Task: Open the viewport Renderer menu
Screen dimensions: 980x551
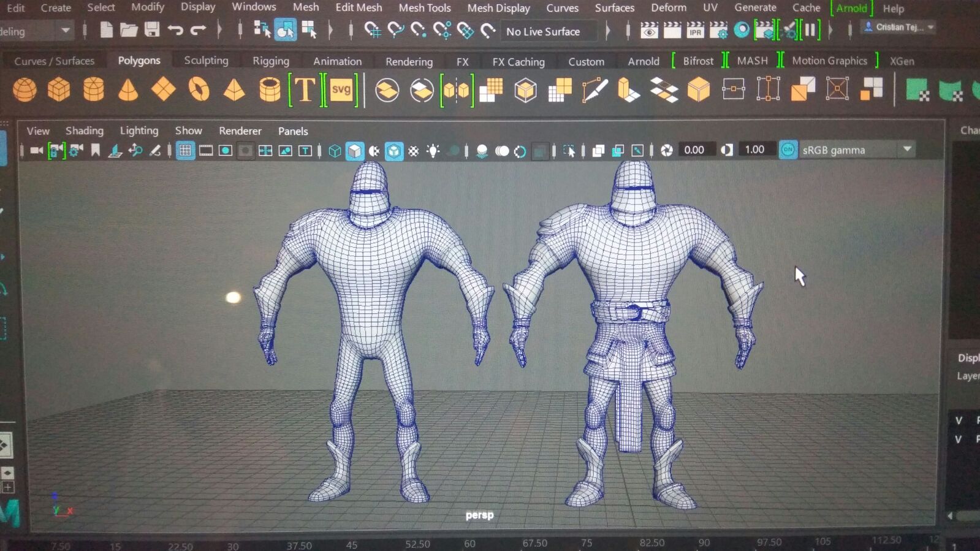Action: [x=240, y=131]
